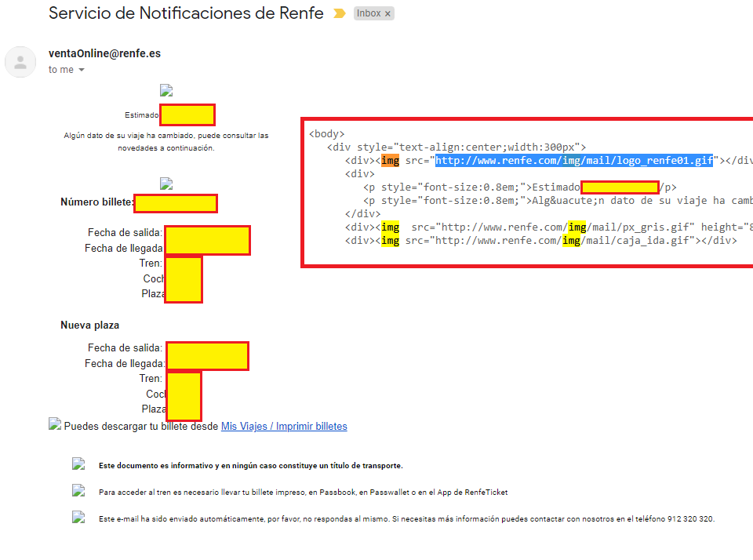
Task: Click the broken image above Número billete
Action: [x=166, y=184]
